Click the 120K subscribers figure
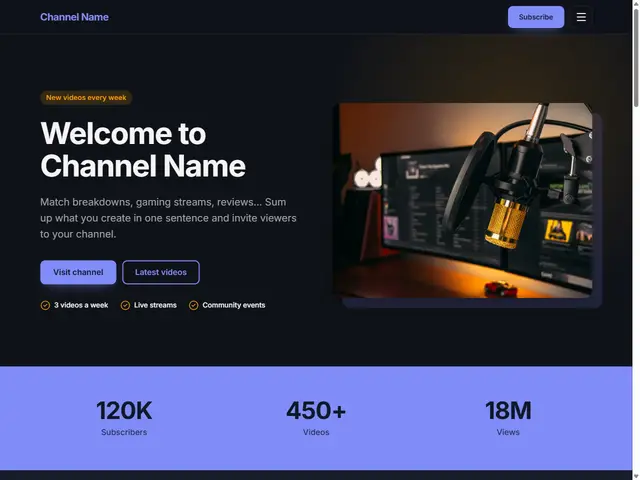Viewport: 640px width, 480px height. (x=124, y=411)
